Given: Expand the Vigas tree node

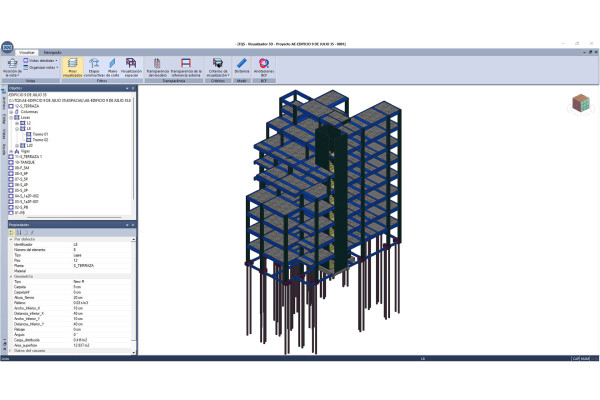Looking at the screenshot, I should [x=11, y=151].
